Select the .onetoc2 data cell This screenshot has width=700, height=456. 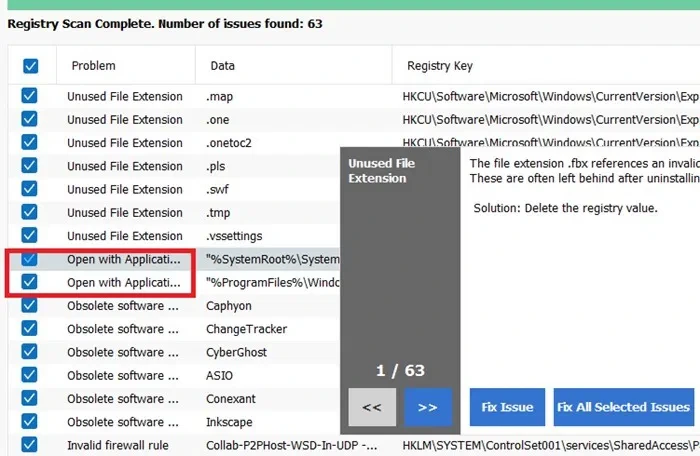point(229,143)
